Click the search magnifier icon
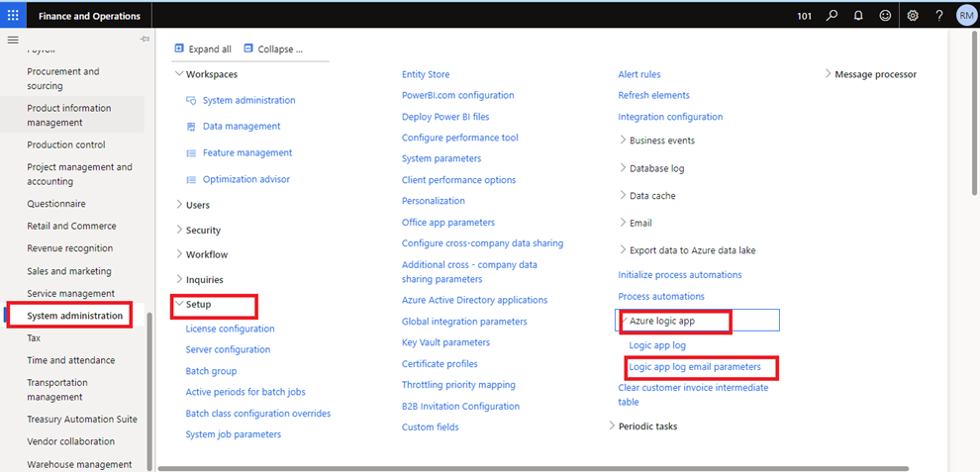980x472 pixels. 832,16
